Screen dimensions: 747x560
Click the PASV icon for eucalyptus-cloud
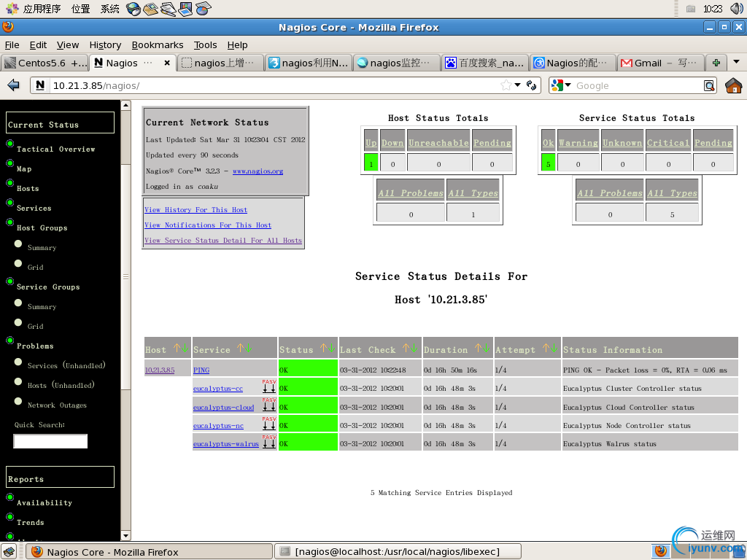tap(268, 405)
